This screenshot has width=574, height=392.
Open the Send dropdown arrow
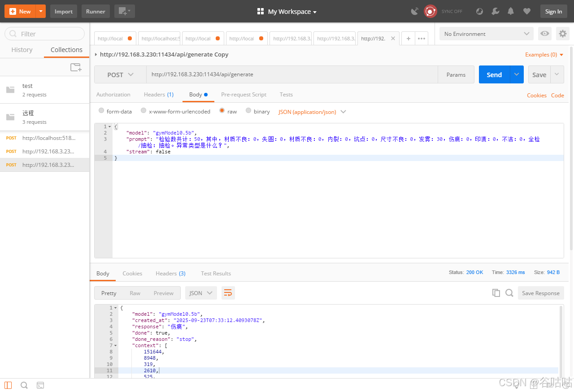click(517, 75)
